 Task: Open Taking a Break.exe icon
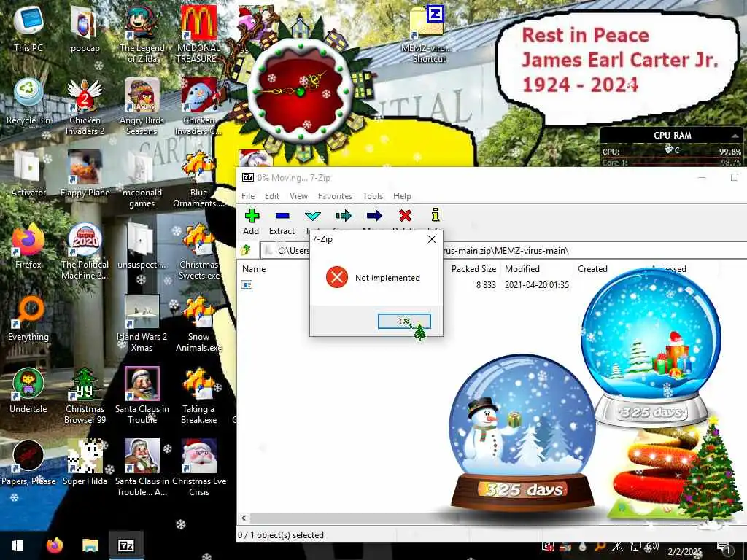(199, 396)
